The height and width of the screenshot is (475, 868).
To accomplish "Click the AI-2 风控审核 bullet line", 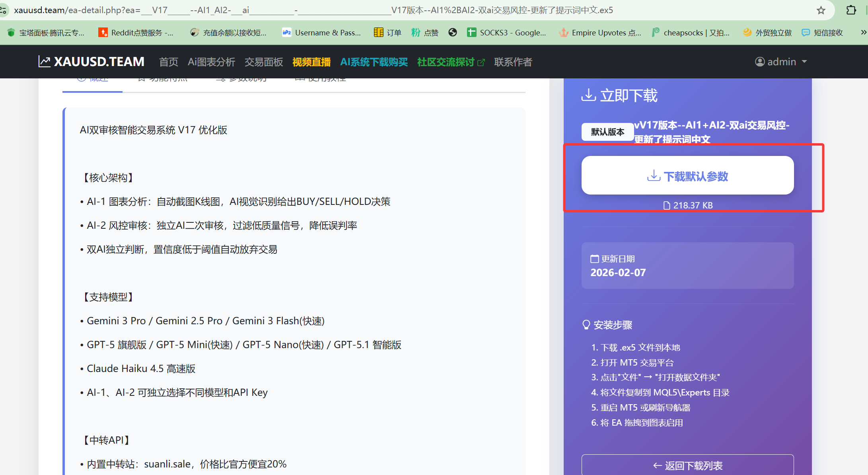I will (x=218, y=226).
